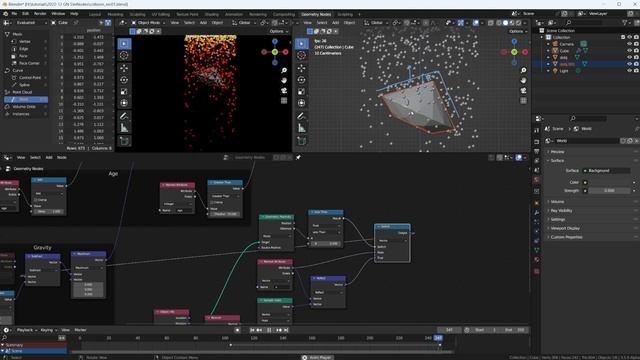Open Surface Background shader dropdown
Image resolution: width=640 pixels, height=360 pixels.
click(607, 171)
